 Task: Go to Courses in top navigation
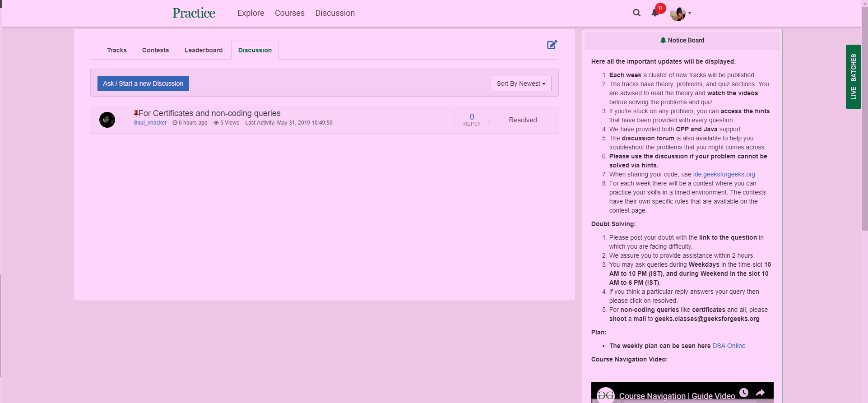coord(290,13)
